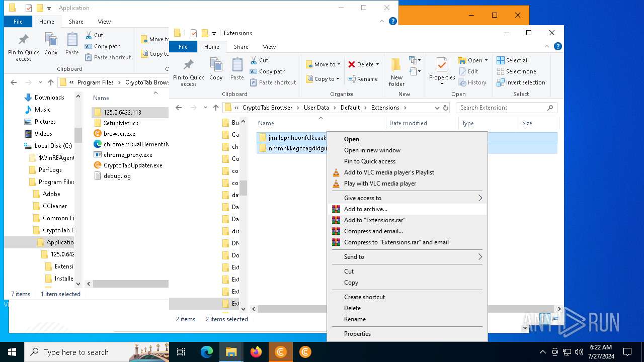Select browser.exe in Application window
Screen dimensions: 644x362
119,134
